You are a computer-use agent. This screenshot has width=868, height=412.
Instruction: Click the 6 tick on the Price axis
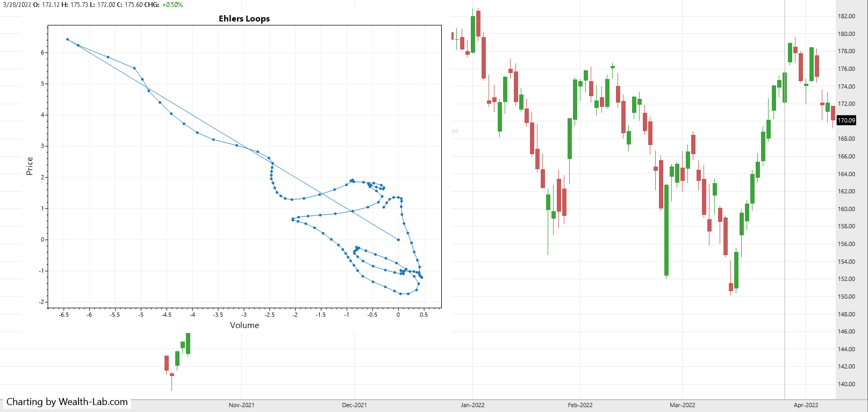click(42, 53)
